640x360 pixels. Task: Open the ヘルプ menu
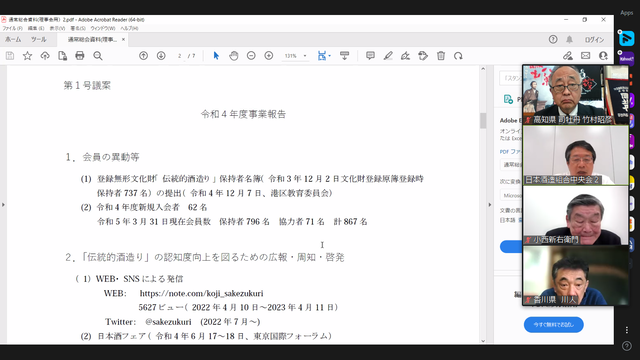(129, 28)
